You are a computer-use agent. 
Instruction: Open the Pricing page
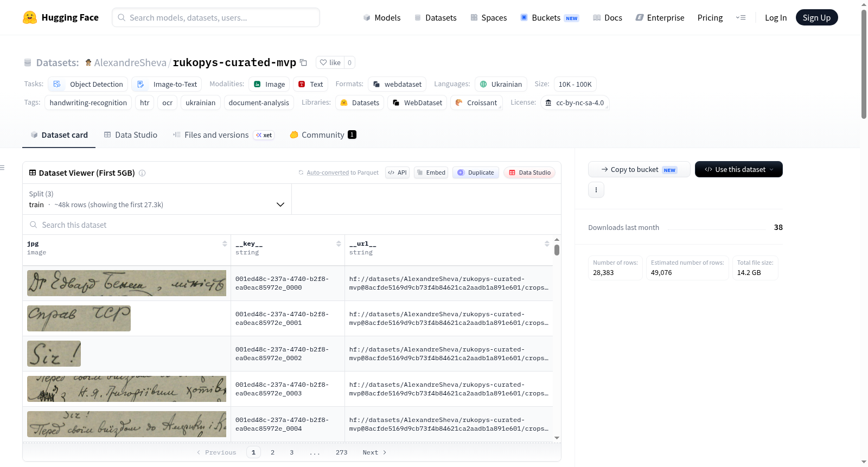710,17
